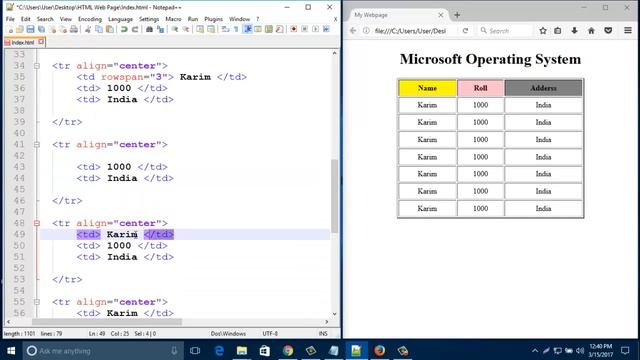Click the Save All toolbar icon
Image resolution: width=640 pixels, height=360 pixels.
[41, 29]
